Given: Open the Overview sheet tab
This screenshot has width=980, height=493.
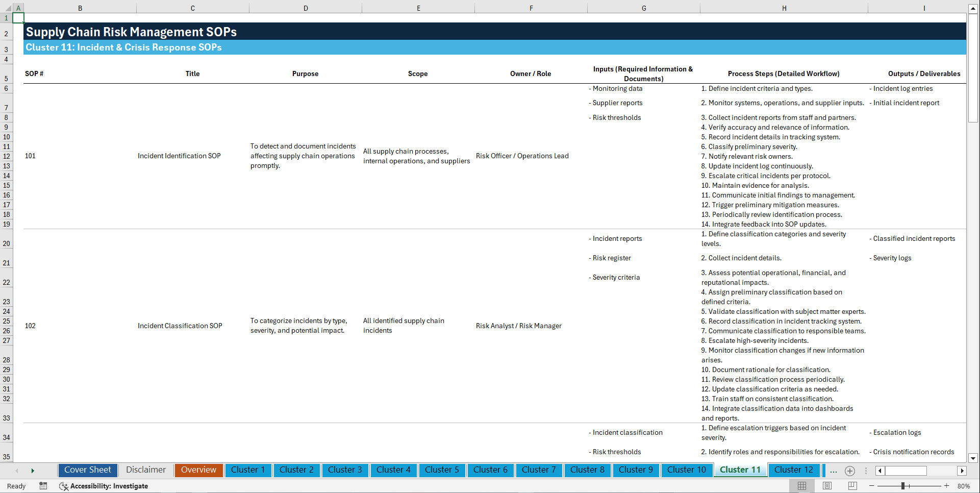Looking at the screenshot, I should [x=198, y=470].
